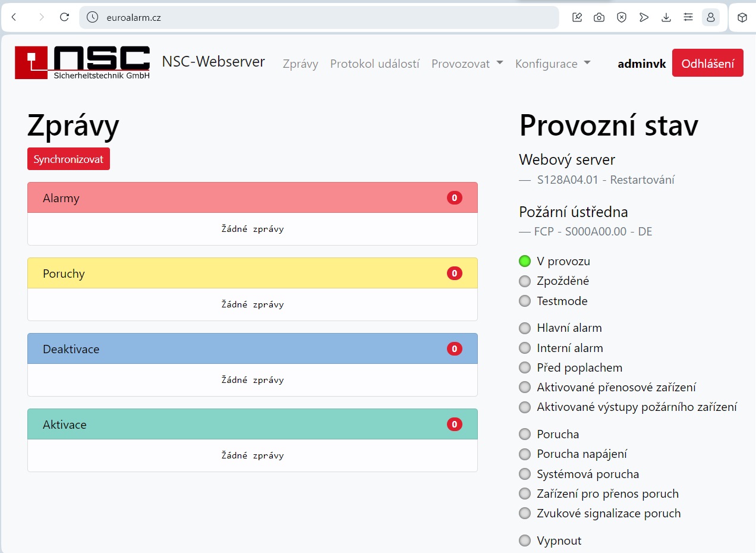Click the Hlavní alarm status indicator
756x553 pixels.
tap(525, 328)
